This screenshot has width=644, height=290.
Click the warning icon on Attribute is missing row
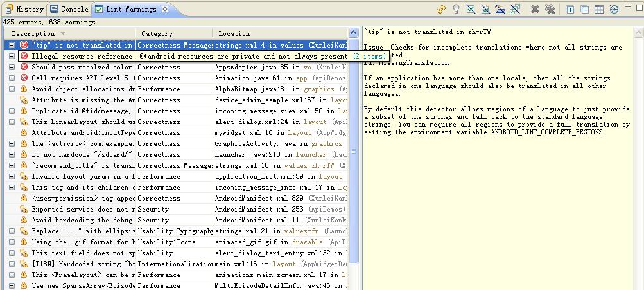24,100
